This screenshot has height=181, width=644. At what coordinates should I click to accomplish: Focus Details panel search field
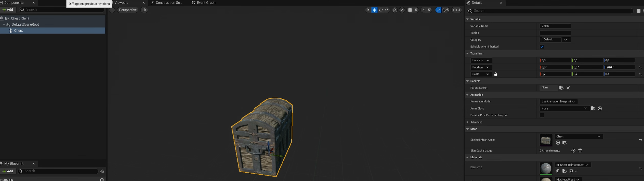coord(550,11)
